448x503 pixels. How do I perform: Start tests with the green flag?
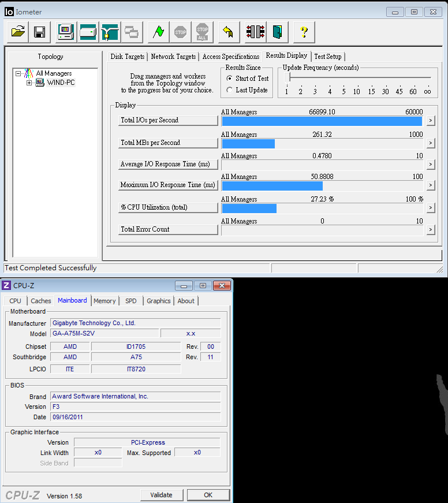(x=158, y=32)
